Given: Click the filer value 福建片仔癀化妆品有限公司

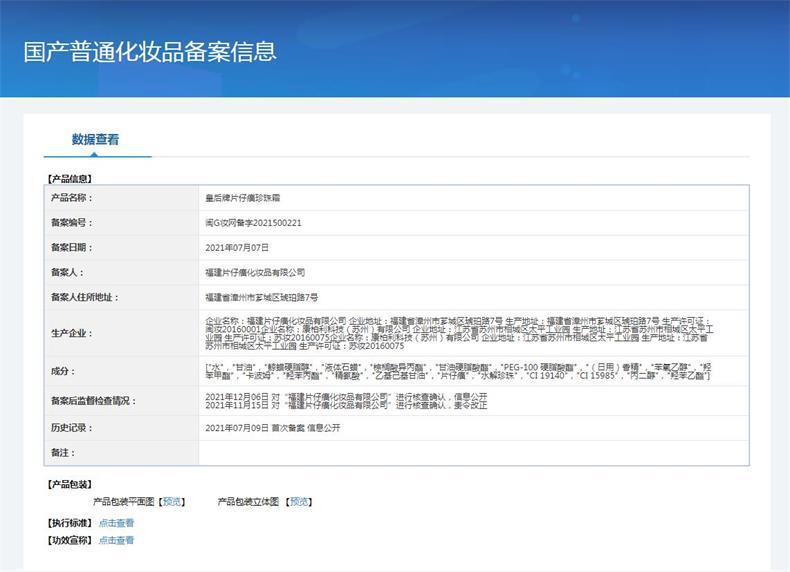Looking at the screenshot, I should pyautogui.click(x=255, y=272).
